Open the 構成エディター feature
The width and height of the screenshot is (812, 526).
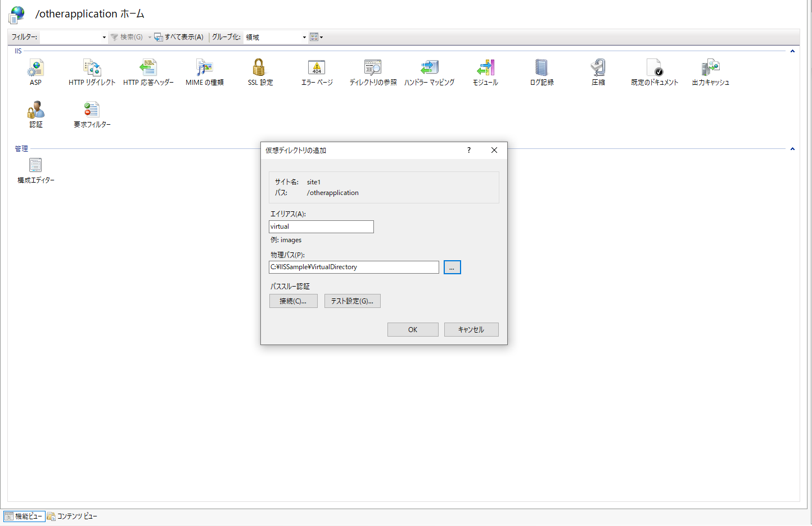coord(35,170)
